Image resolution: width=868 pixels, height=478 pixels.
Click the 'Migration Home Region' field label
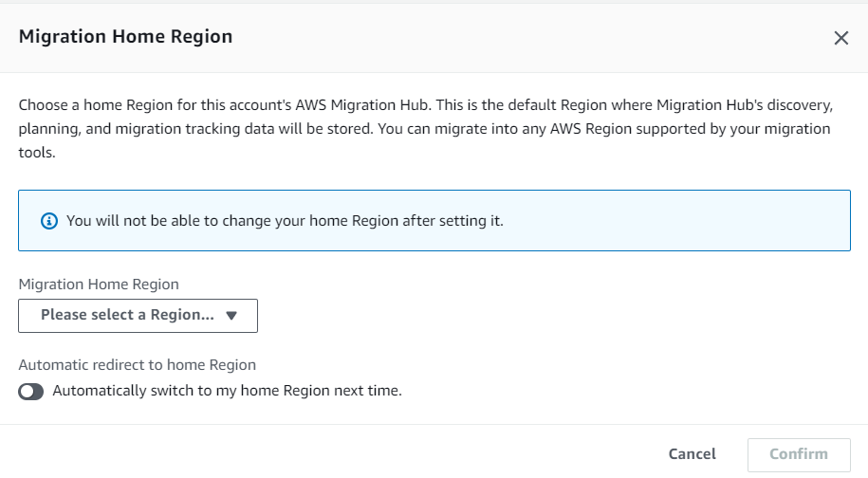tap(99, 284)
